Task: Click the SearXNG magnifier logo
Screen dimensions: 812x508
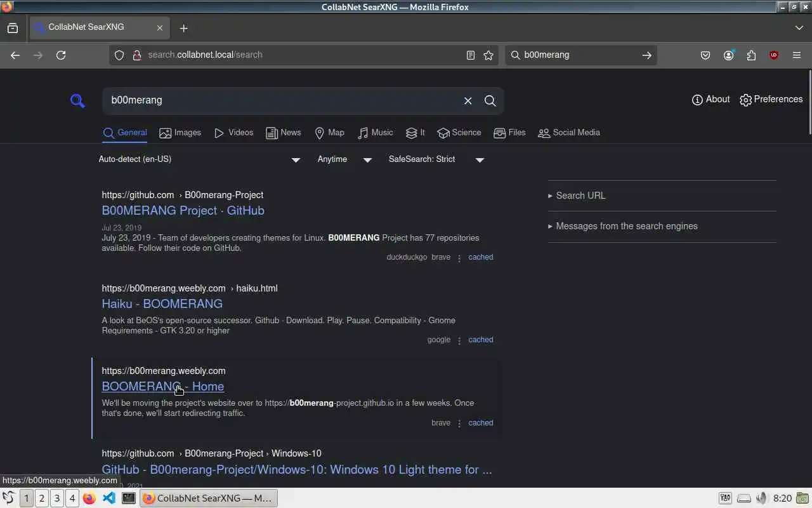Action: tap(77, 100)
